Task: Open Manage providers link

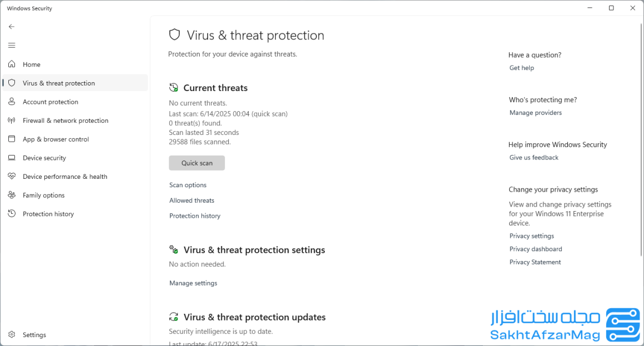Action: pos(536,113)
